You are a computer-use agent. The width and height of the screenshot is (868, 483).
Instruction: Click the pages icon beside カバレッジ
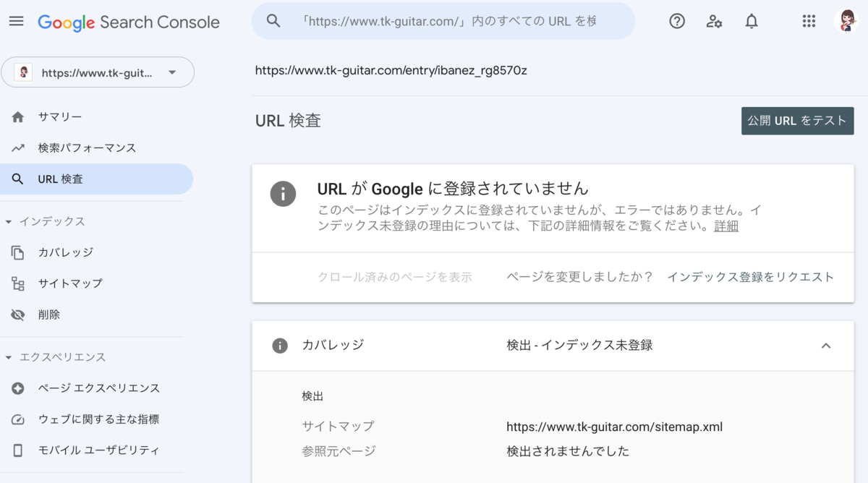[18, 252]
